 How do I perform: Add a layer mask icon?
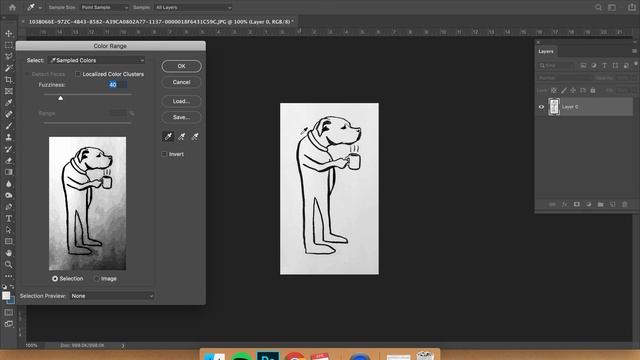click(x=577, y=204)
